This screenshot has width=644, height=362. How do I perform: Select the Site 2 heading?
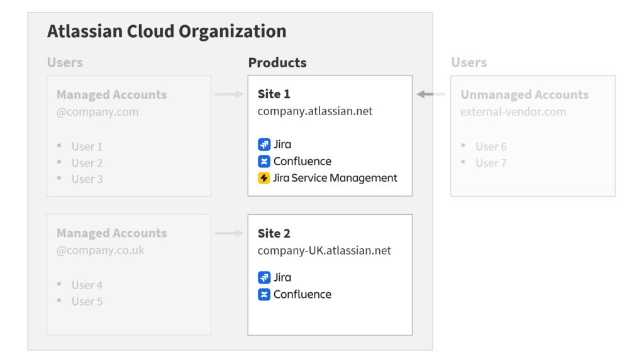pos(274,234)
